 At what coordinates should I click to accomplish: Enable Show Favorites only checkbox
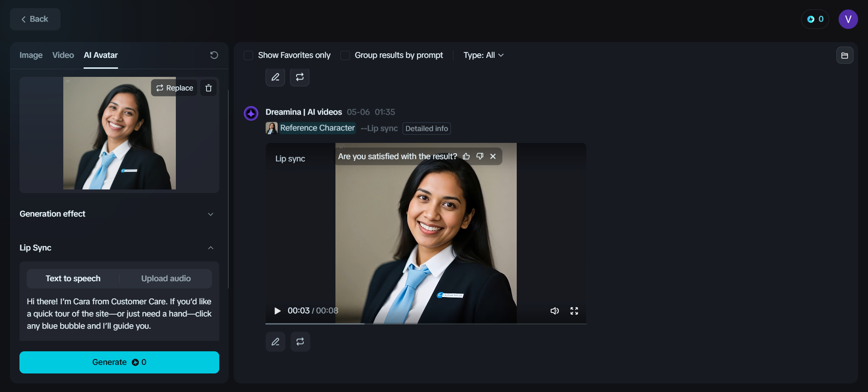tap(248, 55)
